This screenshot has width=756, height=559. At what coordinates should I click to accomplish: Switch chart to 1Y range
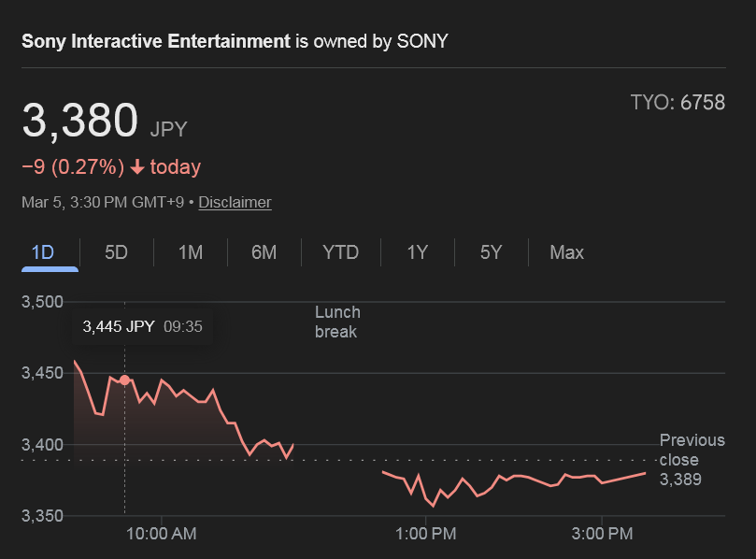click(x=418, y=252)
